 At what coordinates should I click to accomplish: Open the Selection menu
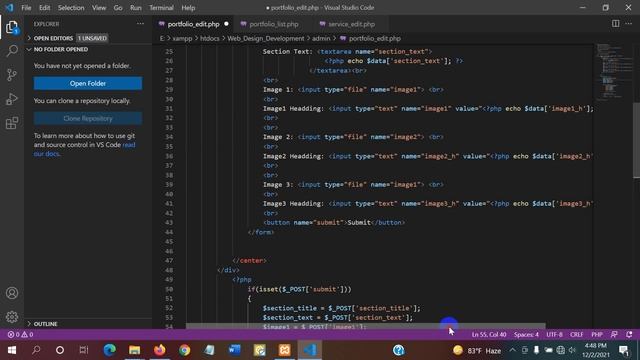(71, 7)
